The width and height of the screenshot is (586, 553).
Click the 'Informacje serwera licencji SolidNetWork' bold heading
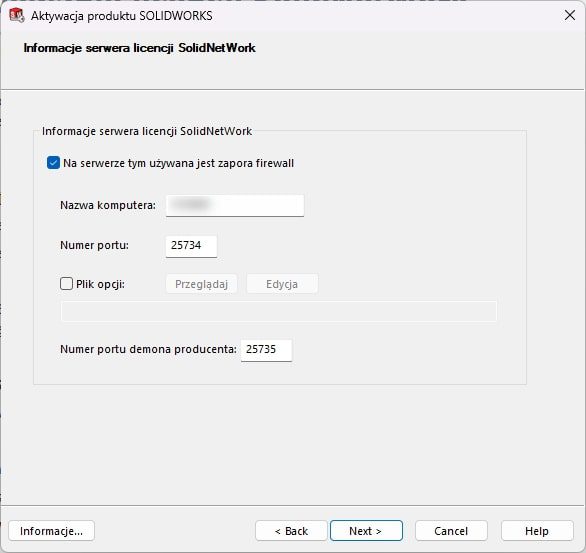[139, 48]
